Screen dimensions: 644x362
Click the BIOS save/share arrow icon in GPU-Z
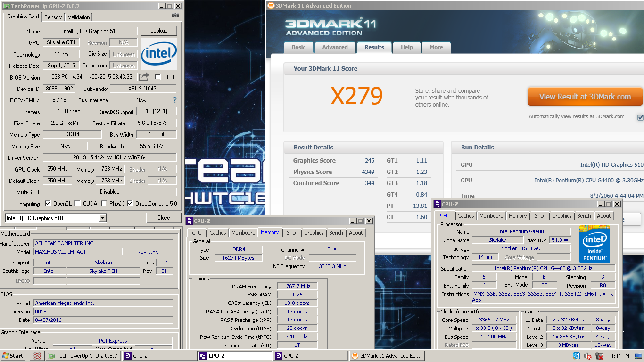[x=145, y=77]
